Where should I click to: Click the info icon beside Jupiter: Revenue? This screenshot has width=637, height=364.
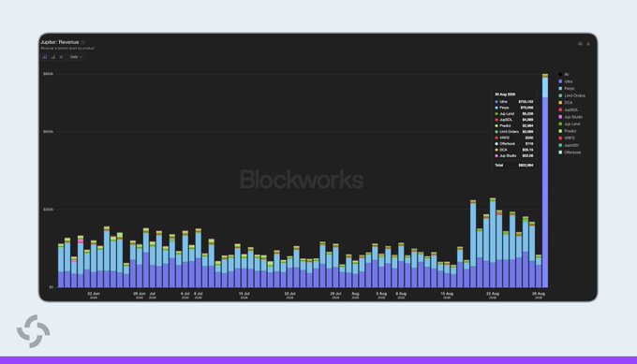point(82,42)
